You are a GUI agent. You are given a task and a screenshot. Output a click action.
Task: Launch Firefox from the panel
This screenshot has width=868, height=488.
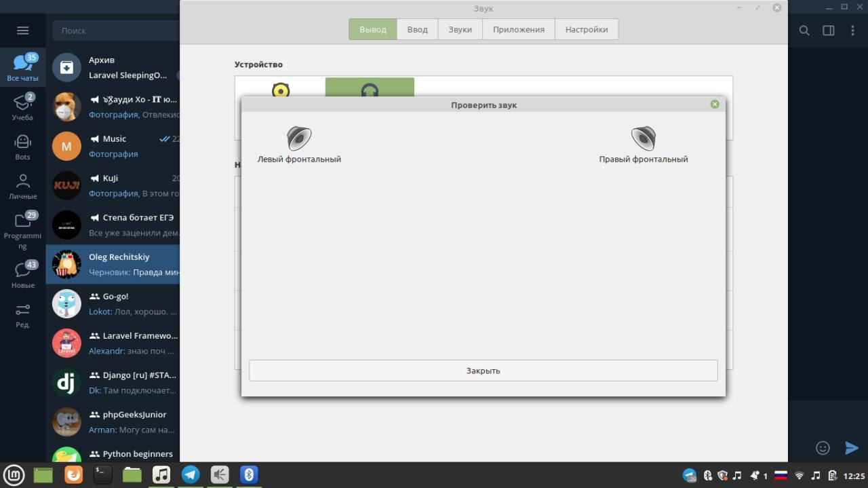(x=73, y=474)
